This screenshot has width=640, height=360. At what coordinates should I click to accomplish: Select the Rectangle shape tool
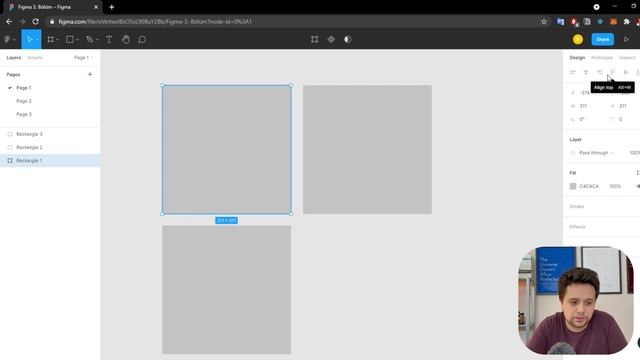coord(70,40)
